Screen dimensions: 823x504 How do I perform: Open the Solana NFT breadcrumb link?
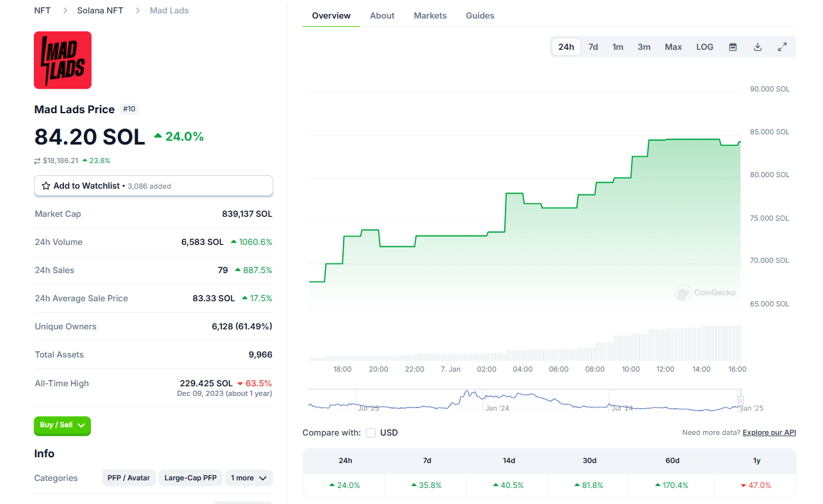point(100,11)
